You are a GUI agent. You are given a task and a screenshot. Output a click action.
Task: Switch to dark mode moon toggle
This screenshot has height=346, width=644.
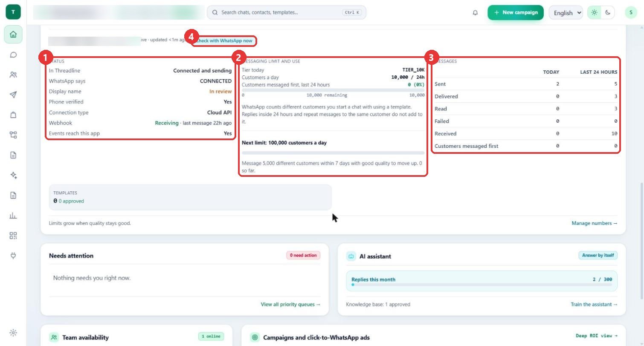pos(608,12)
